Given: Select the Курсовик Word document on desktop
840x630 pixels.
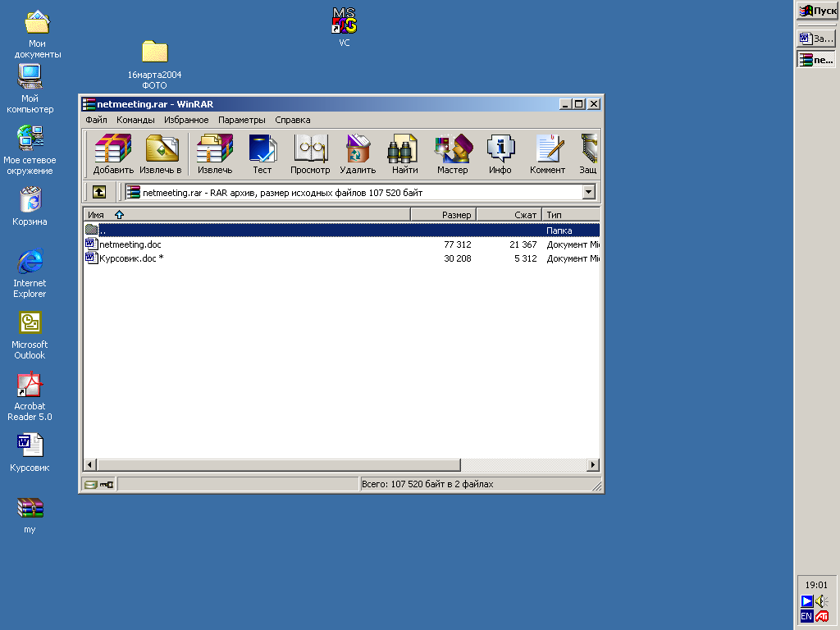Looking at the screenshot, I should [x=30, y=453].
